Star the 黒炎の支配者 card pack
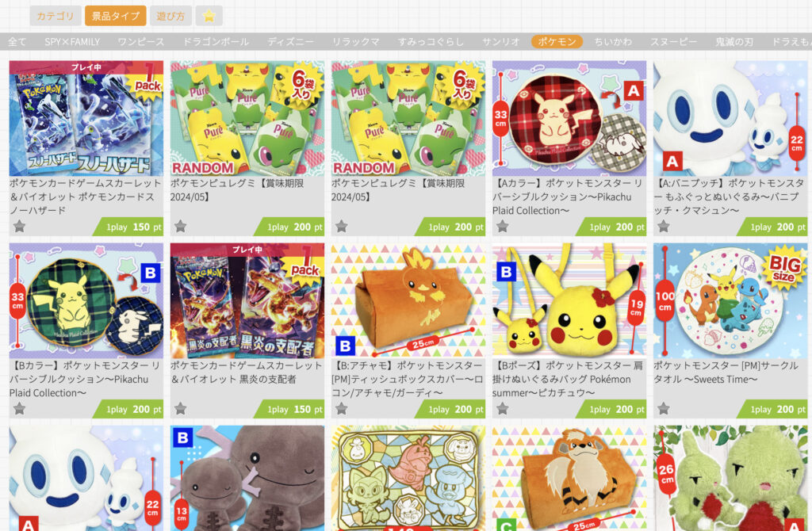This screenshot has width=812, height=531. coord(180,409)
